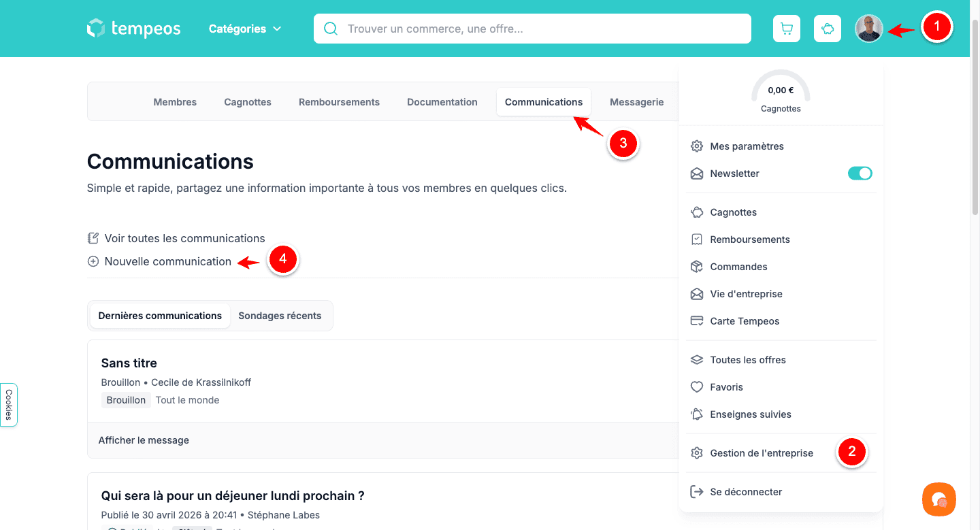
Task: Open the shopping cart icon in header
Action: (787, 29)
